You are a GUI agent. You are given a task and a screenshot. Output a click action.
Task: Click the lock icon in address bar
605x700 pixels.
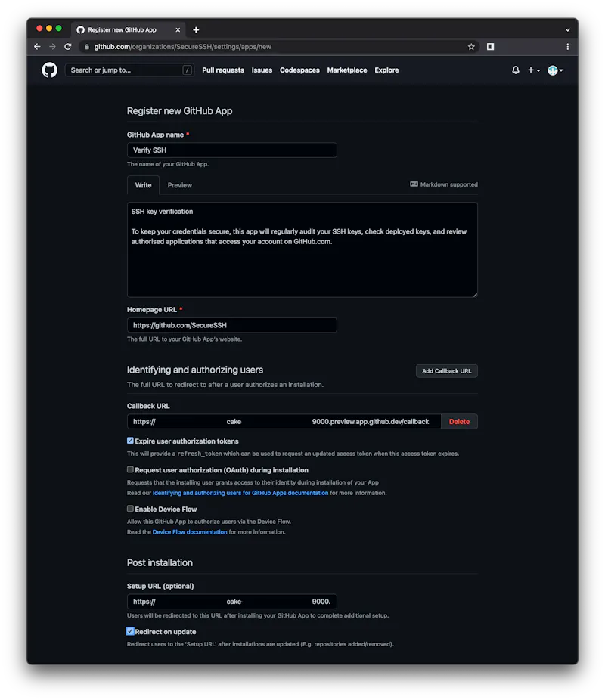point(87,46)
